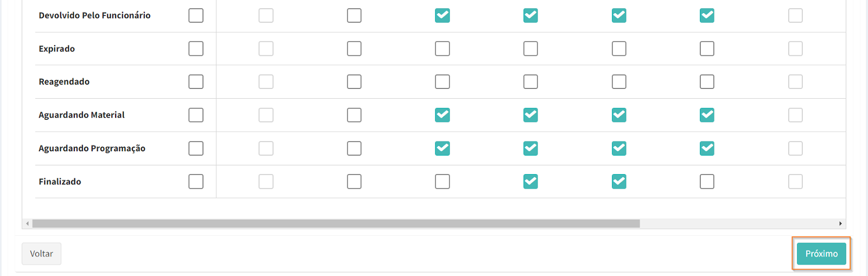Uncheck first checked box in Aguardando Programação row

442,149
